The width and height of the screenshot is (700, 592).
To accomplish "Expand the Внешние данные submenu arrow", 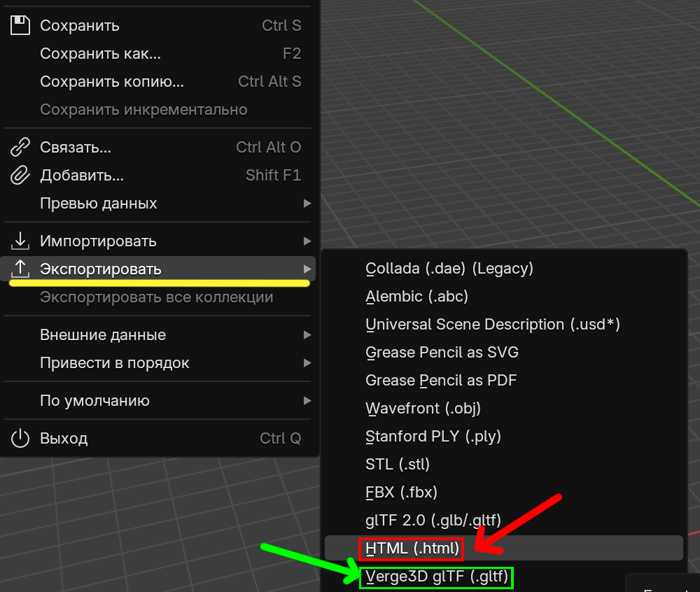I will (307, 334).
